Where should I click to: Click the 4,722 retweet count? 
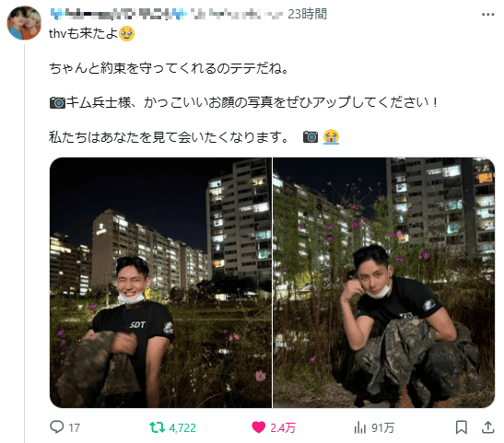coord(182,428)
